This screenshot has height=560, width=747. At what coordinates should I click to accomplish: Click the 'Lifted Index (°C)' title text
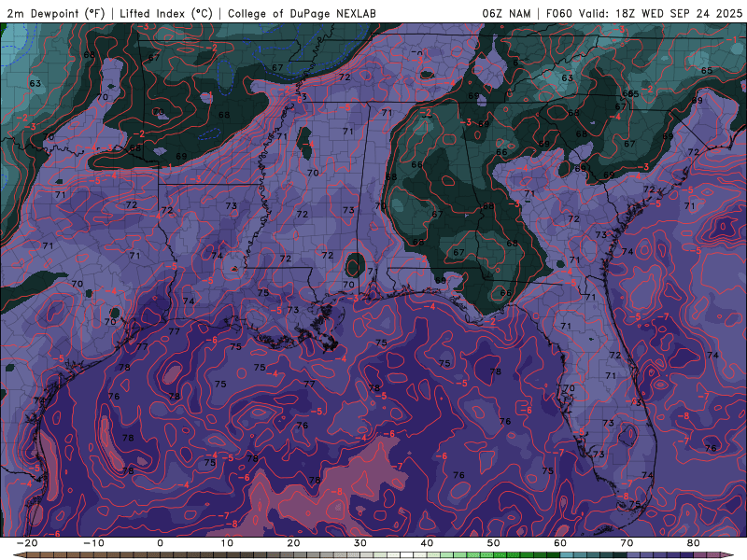click(166, 13)
